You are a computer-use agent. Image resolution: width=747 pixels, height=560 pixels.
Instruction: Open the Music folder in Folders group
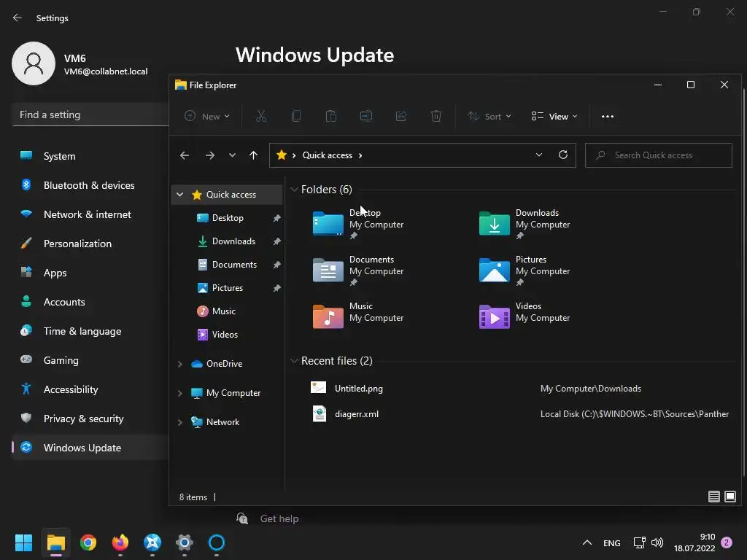point(358,316)
